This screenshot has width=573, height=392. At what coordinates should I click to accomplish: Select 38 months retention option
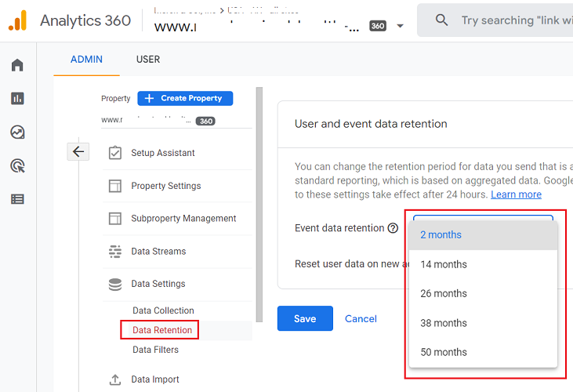point(483,323)
